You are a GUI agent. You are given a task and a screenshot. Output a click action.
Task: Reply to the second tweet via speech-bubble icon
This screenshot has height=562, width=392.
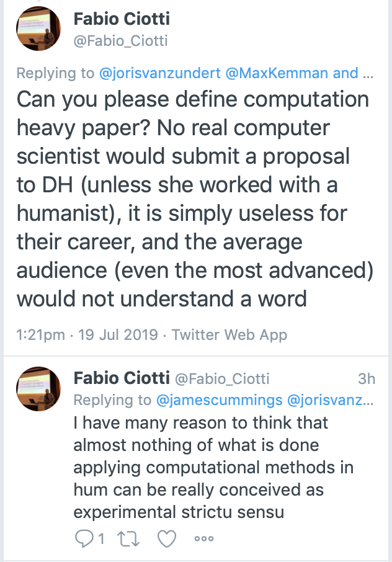(x=82, y=540)
